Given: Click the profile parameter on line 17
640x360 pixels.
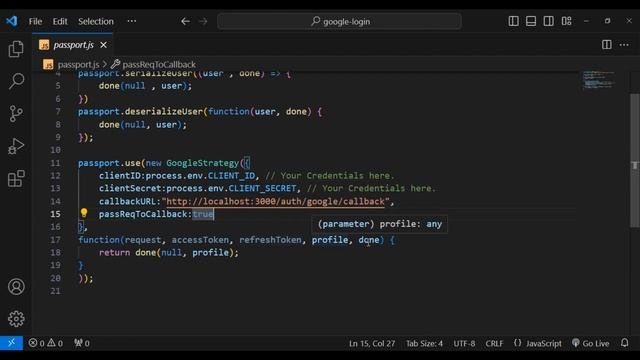Looking at the screenshot, I should tap(330, 240).
